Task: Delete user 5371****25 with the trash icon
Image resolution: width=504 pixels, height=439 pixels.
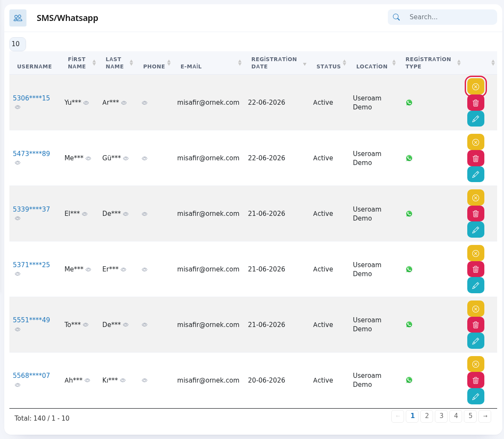Action: click(476, 269)
